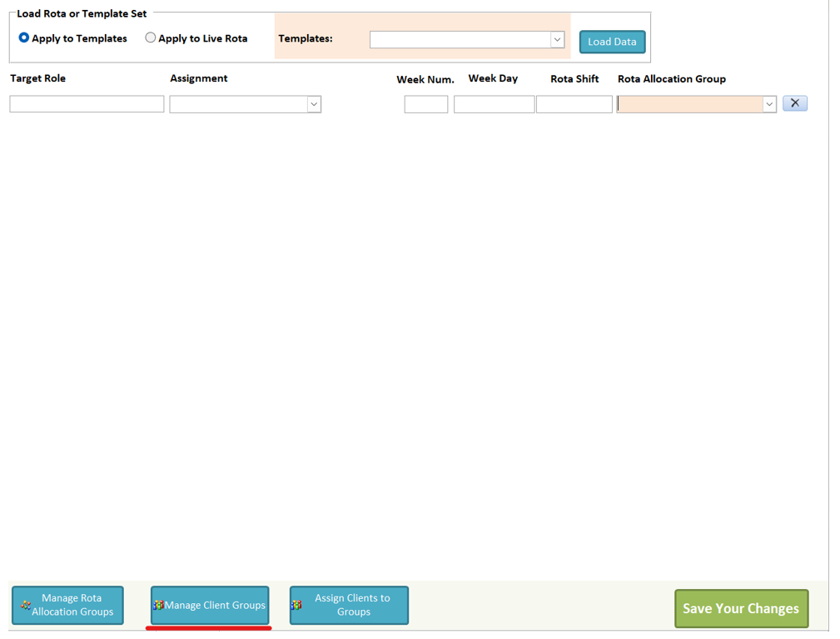Delete the row with the X button
This screenshot has width=840, height=639.
[795, 103]
